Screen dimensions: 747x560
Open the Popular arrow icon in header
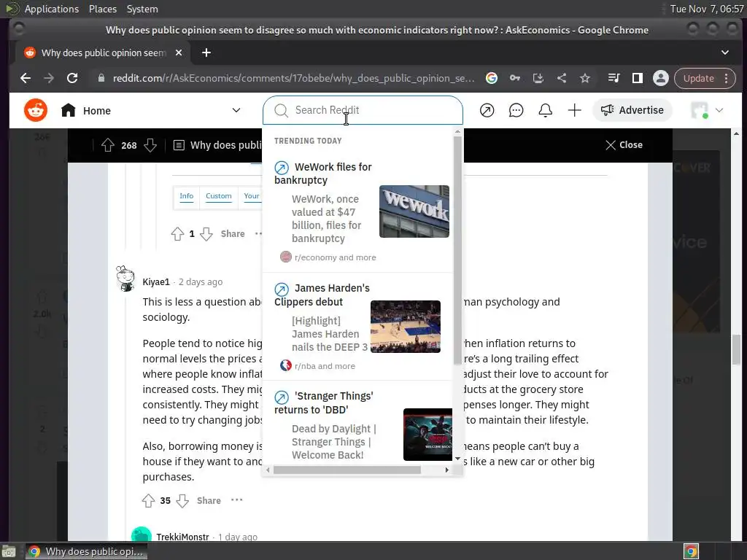point(487,111)
